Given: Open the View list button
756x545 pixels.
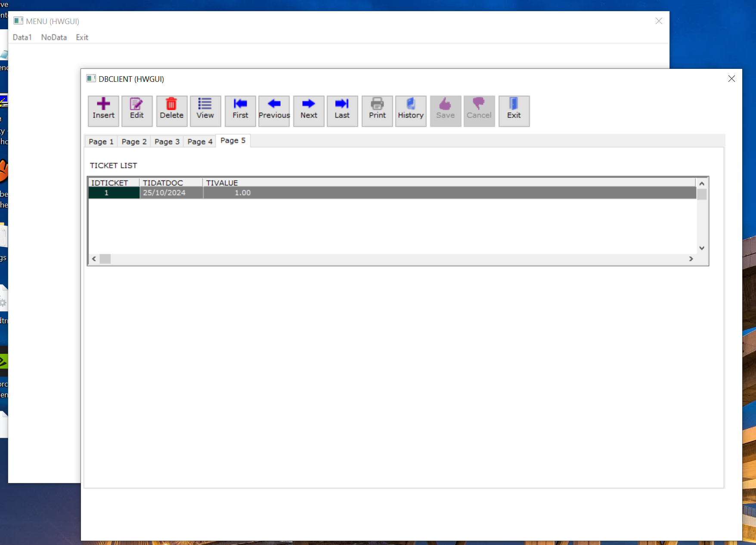Looking at the screenshot, I should point(205,111).
